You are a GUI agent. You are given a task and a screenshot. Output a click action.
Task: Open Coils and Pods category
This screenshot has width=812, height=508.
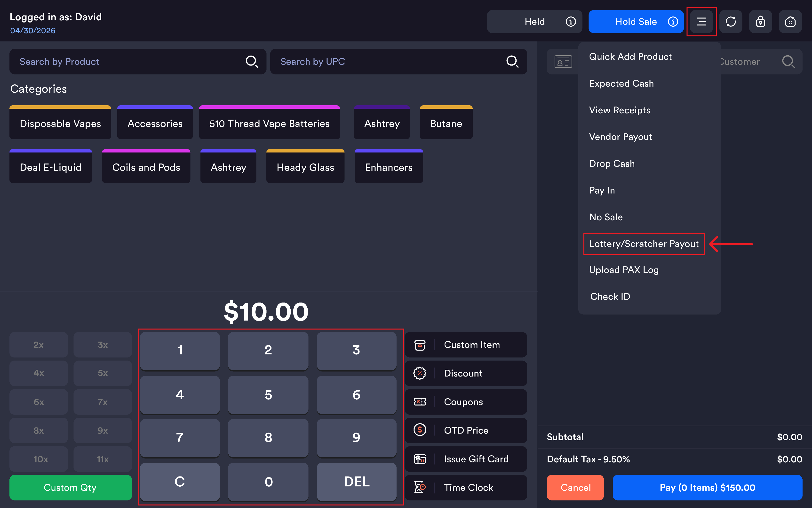pyautogui.click(x=146, y=166)
